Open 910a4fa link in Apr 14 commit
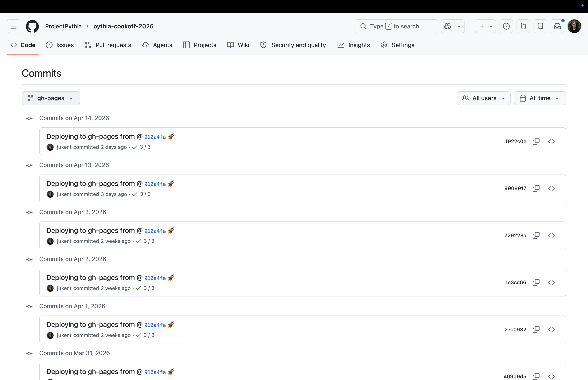 (x=155, y=137)
